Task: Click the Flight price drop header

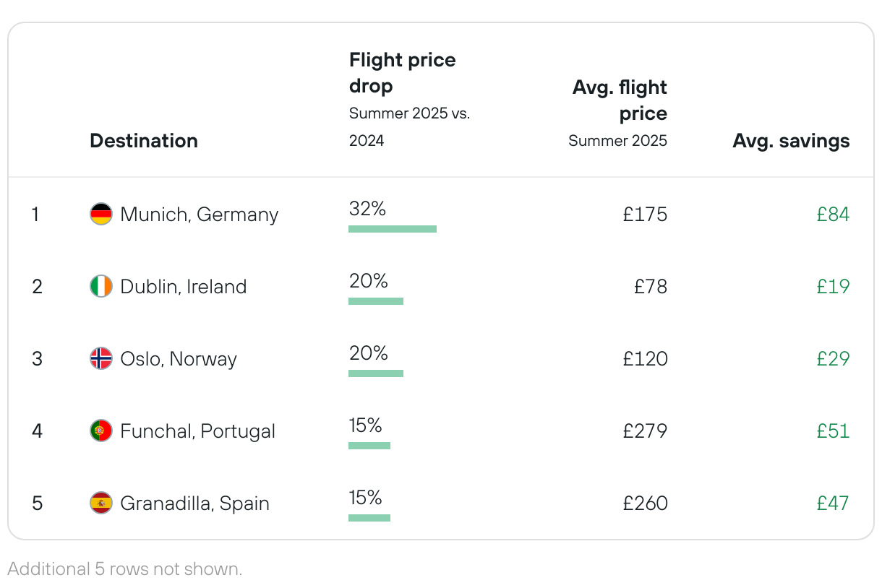Action: pyautogui.click(x=402, y=72)
